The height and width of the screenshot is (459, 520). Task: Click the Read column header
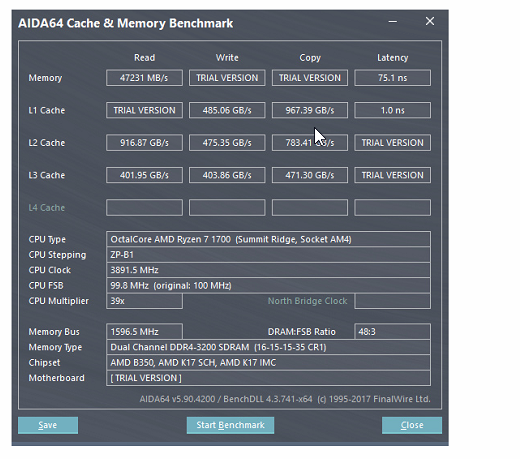pyautogui.click(x=144, y=58)
